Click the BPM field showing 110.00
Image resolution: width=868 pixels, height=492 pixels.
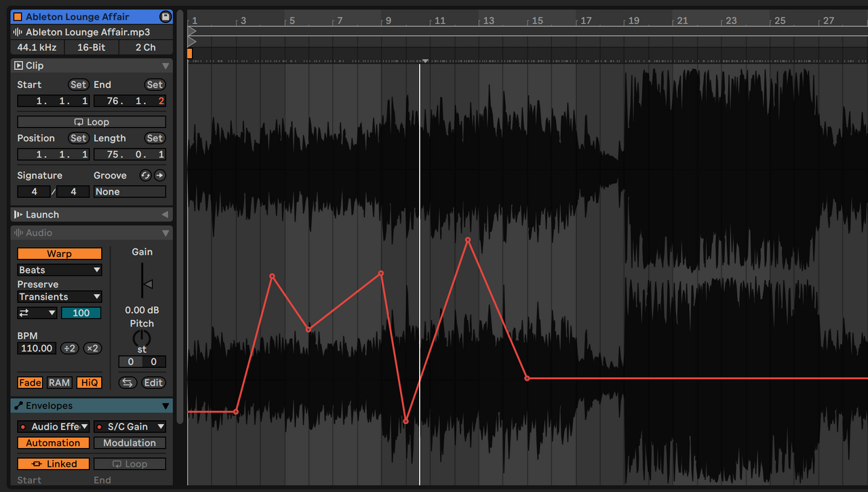(37, 348)
